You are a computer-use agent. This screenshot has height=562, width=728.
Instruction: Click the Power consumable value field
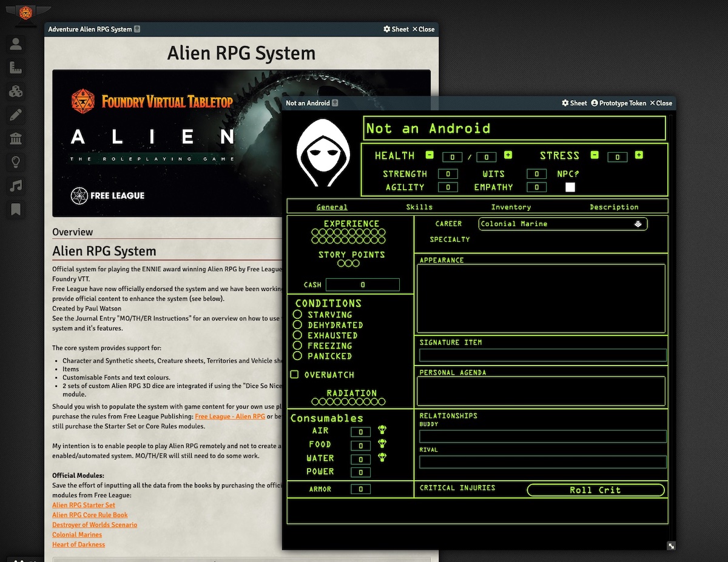click(x=360, y=472)
